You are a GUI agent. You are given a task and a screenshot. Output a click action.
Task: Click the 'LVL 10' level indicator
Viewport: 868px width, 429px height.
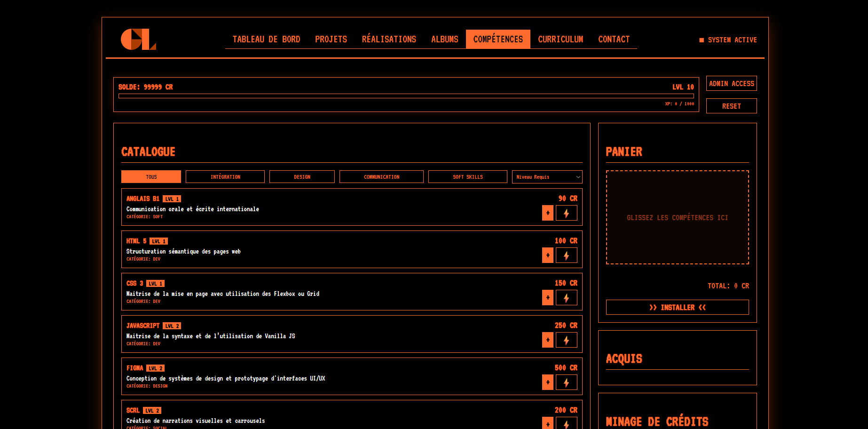pyautogui.click(x=683, y=87)
